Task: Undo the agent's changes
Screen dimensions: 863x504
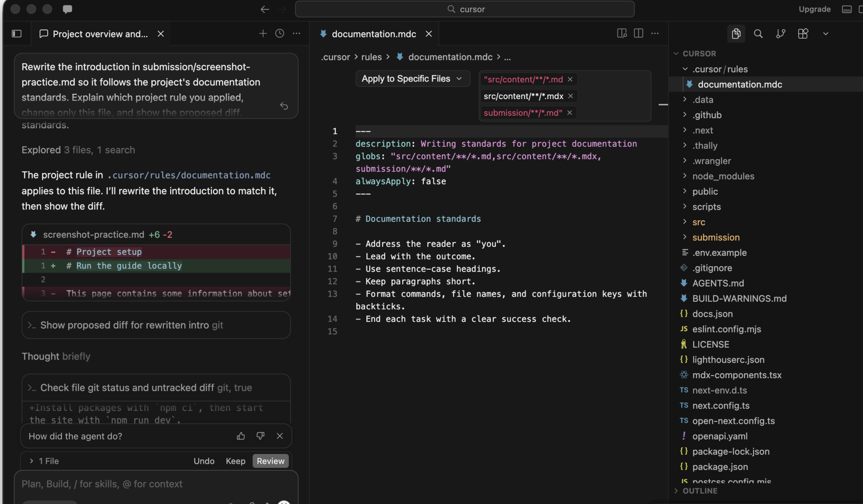Action: (x=204, y=461)
